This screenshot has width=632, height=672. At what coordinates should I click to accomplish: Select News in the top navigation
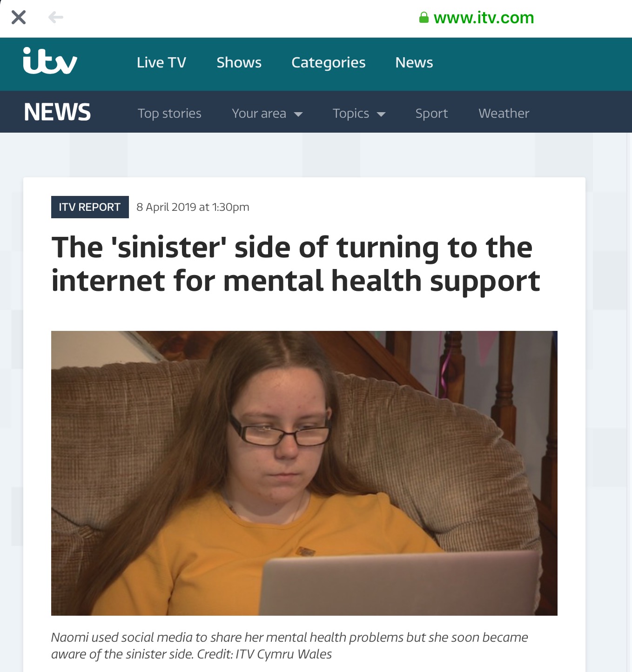tap(414, 62)
